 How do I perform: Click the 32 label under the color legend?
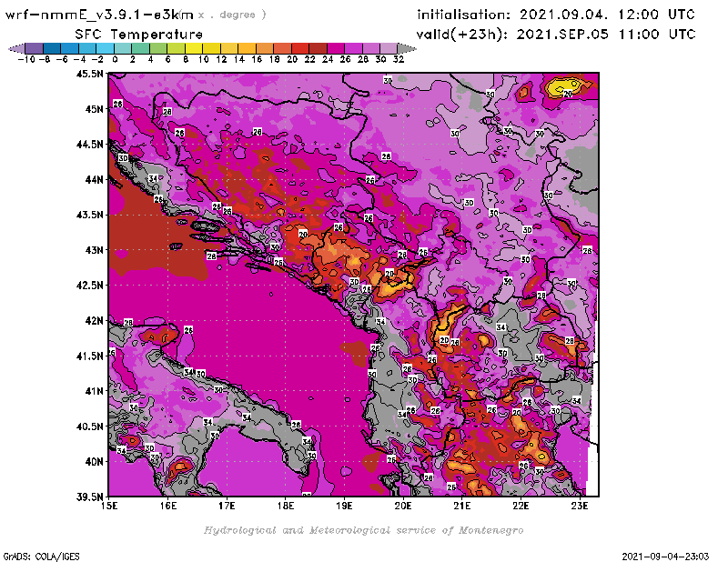pos(399,59)
